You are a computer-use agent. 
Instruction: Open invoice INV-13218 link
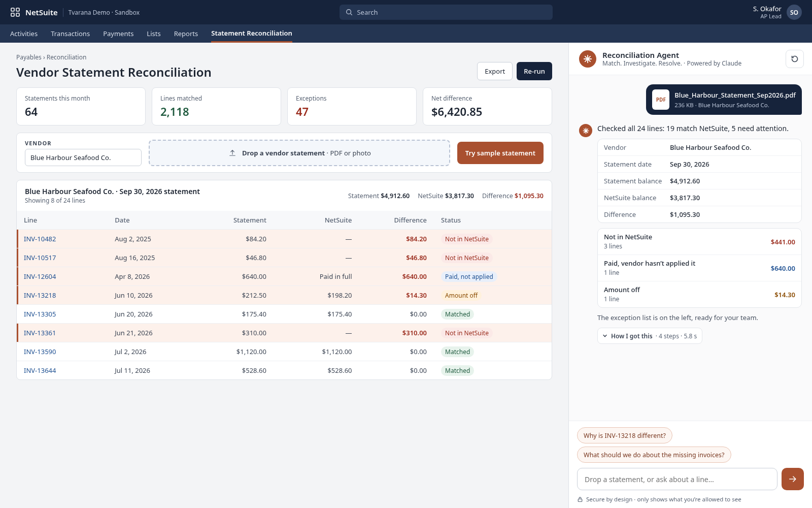click(40, 295)
